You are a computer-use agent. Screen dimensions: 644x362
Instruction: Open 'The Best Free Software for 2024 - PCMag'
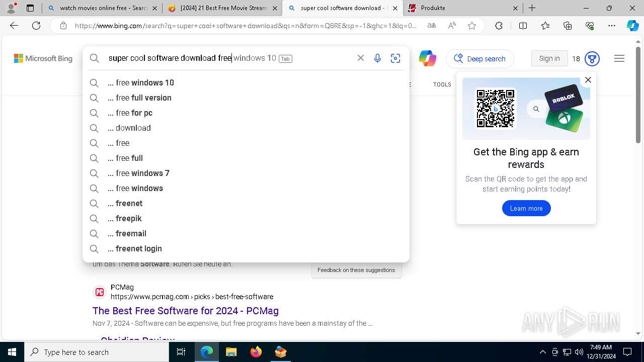point(186,311)
